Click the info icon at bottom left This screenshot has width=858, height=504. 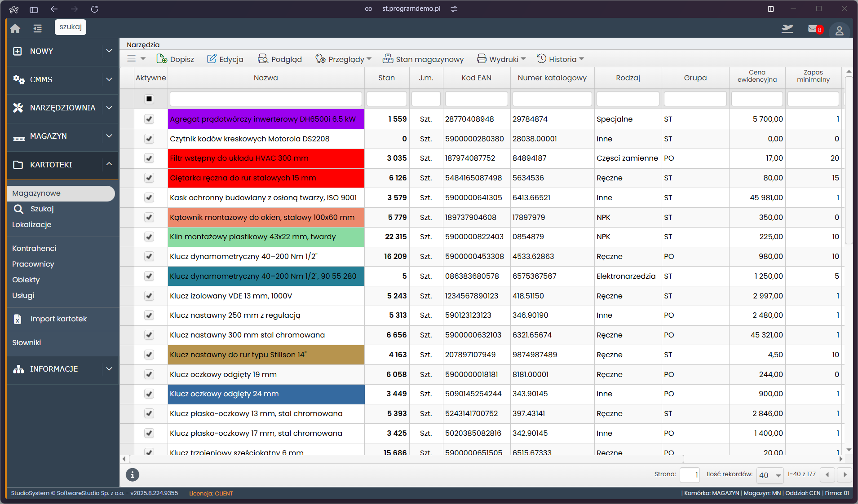click(x=132, y=474)
